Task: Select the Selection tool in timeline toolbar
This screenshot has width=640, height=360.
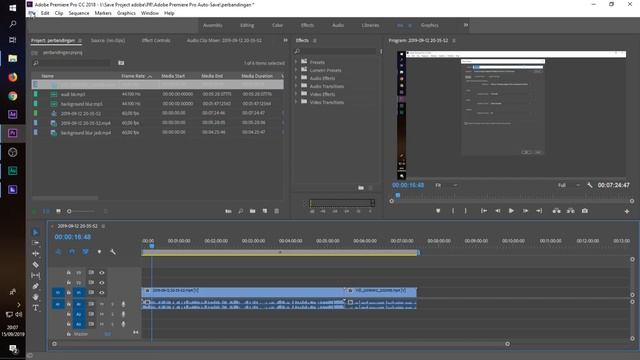Action: point(36,232)
